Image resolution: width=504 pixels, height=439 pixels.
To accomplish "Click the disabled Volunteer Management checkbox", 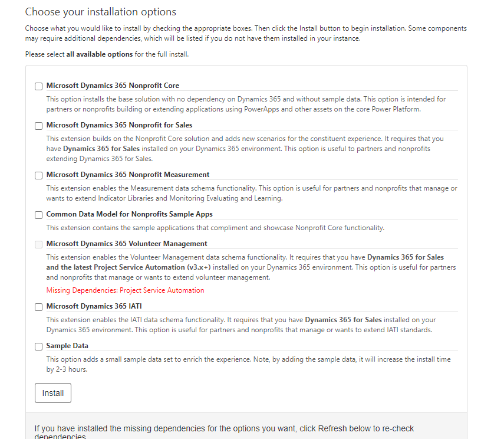I will click(x=38, y=245).
